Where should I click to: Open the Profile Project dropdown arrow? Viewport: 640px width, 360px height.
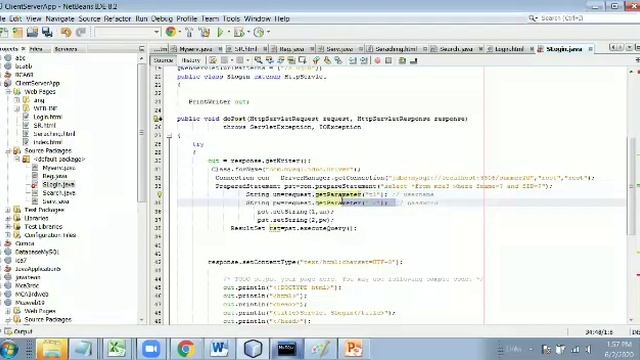coord(268,32)
